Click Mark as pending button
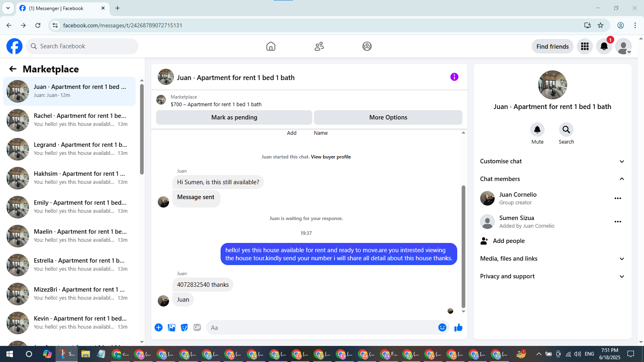Screen dimensions: 644x362 pos(234,117)
